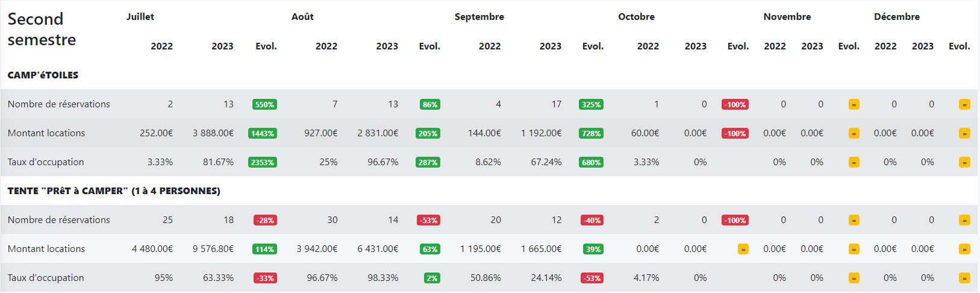This screenshot has height=293, width=980.
Task: Click the TENTE "PRêT à CAMPER" section heading
Action: tap(114, 191)
